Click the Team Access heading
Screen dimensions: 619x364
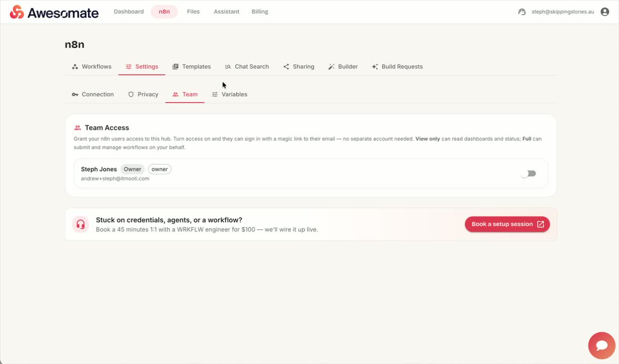(107, 128)
